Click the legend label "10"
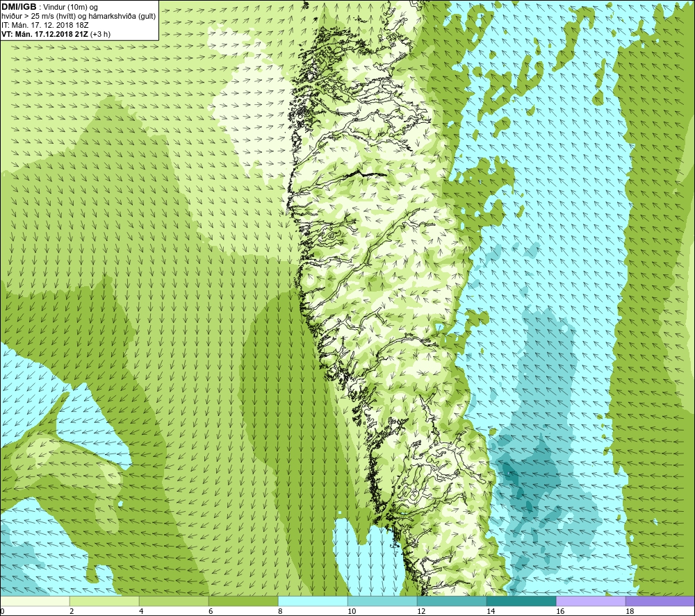The image size is (695, 616). pos(352,612)
